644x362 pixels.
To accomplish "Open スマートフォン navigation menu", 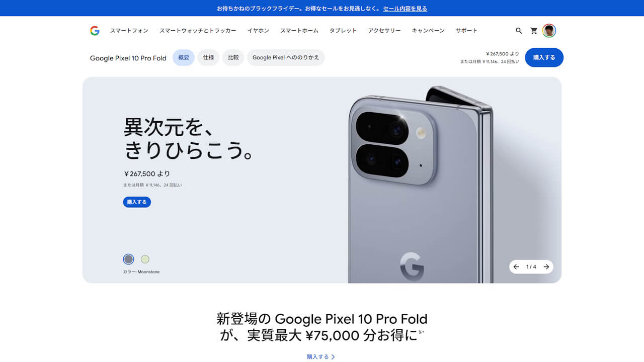I will pos(129,31).
